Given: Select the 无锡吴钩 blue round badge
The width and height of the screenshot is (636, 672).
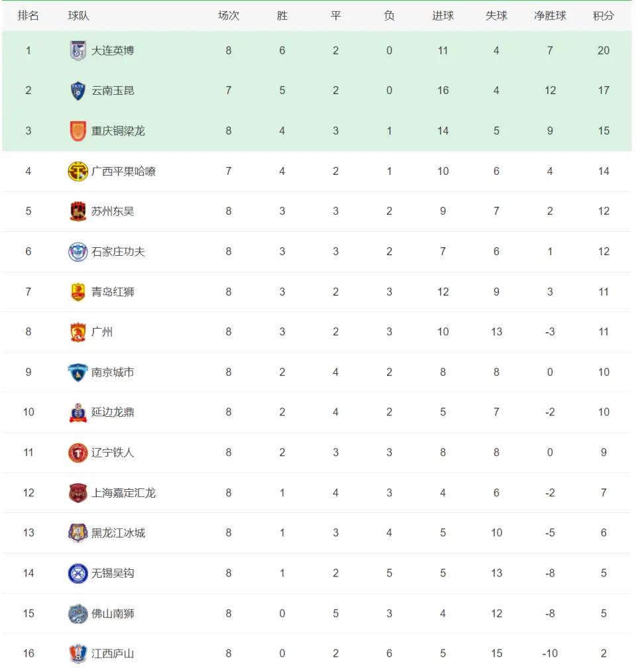Looking at the screenshot, I should coord(78,573).
